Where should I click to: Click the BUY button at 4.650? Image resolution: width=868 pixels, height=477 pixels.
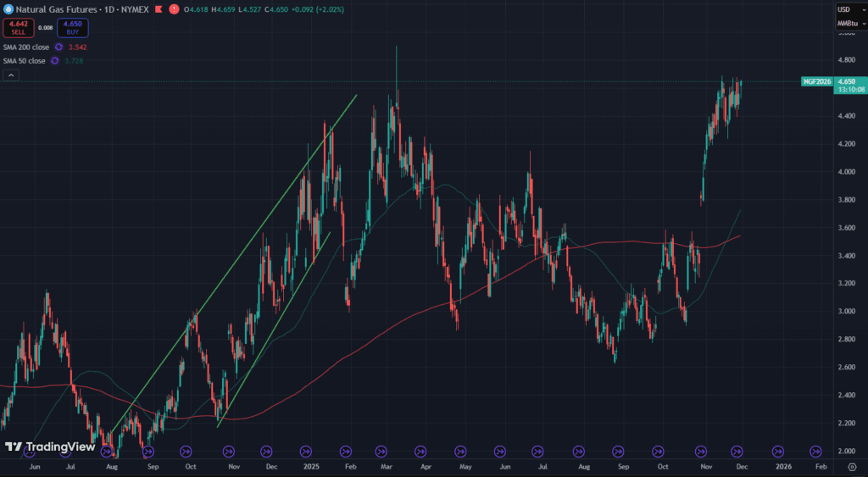pyautogui.click(x=73, y=28)
